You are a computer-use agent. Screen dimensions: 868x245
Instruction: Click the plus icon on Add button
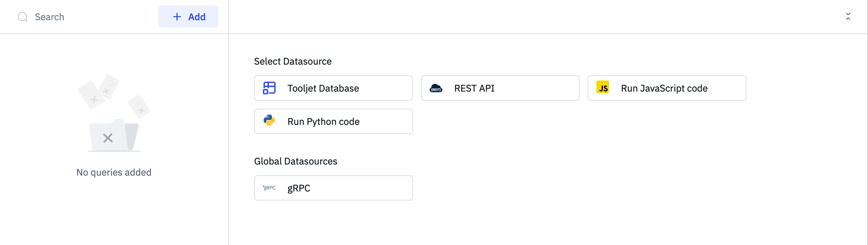coord(177,17)
